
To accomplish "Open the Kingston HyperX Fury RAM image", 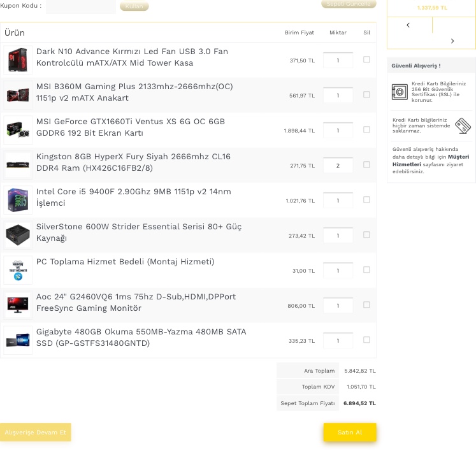I will coord(18,165).
